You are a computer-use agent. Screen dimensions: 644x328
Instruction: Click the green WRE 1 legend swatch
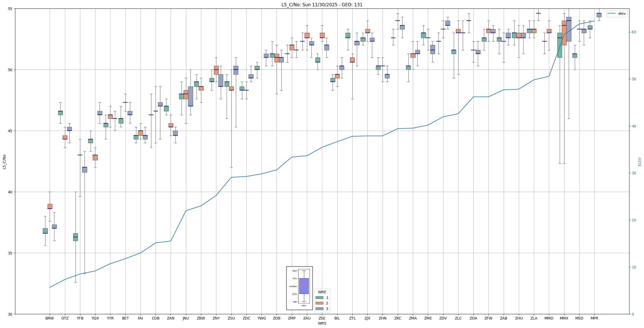pos(319,298)
